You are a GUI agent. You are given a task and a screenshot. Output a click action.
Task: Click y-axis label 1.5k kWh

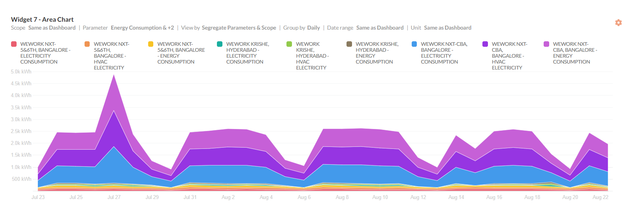pos(21,155)
